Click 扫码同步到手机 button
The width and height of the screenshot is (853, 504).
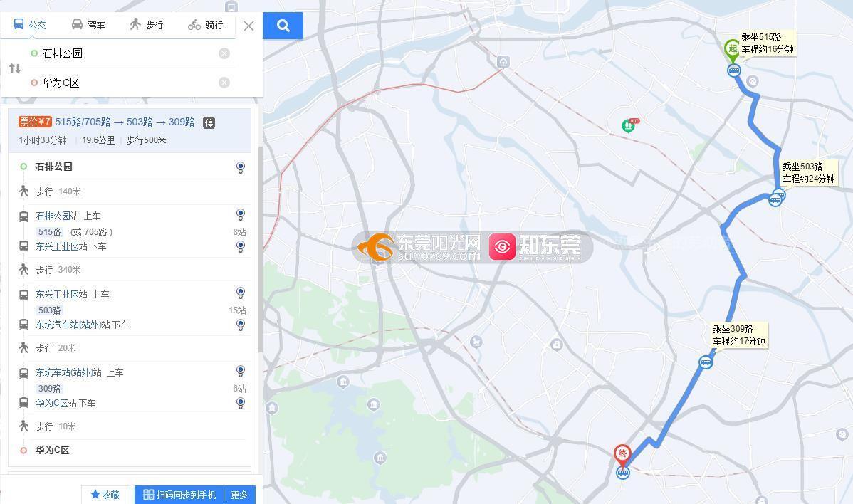click(x=179, y=495)
